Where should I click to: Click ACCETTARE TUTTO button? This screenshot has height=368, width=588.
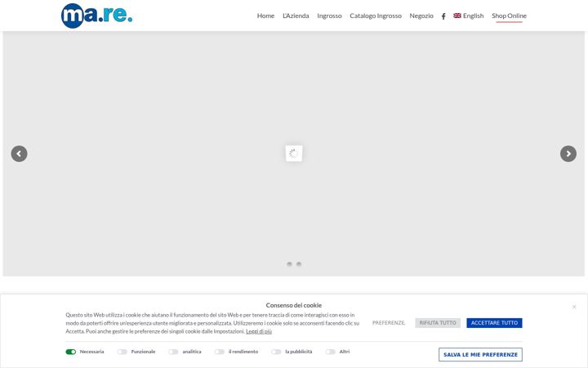(494, 323)
